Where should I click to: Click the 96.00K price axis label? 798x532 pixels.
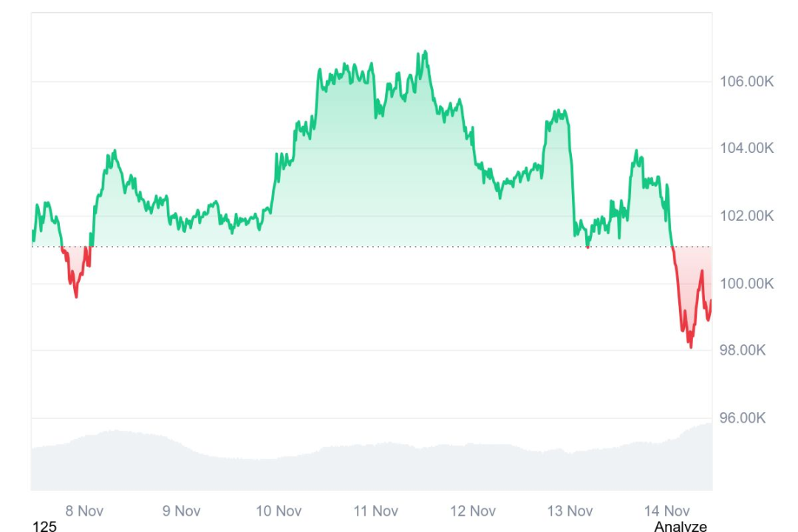tap(743, 418)
